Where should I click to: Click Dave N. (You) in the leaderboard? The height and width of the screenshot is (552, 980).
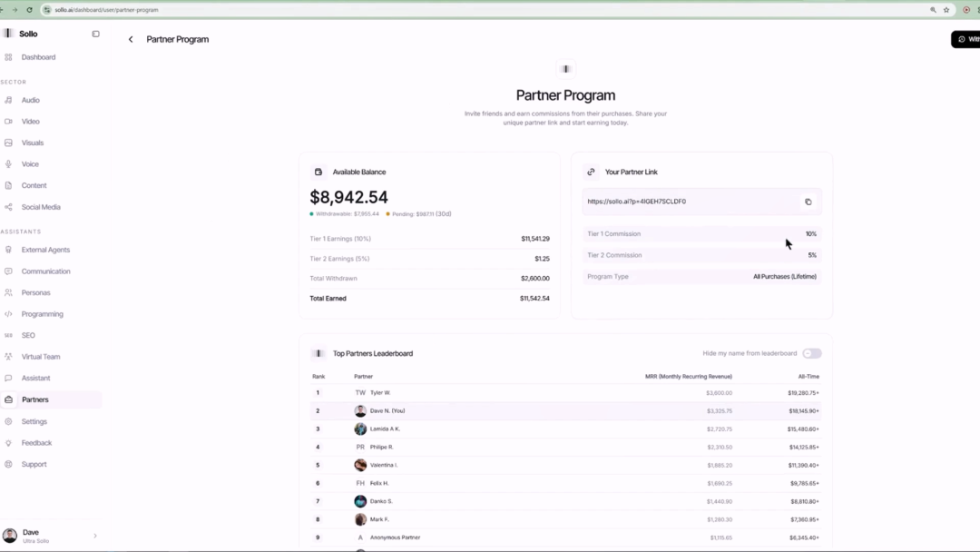click(387, 410)
